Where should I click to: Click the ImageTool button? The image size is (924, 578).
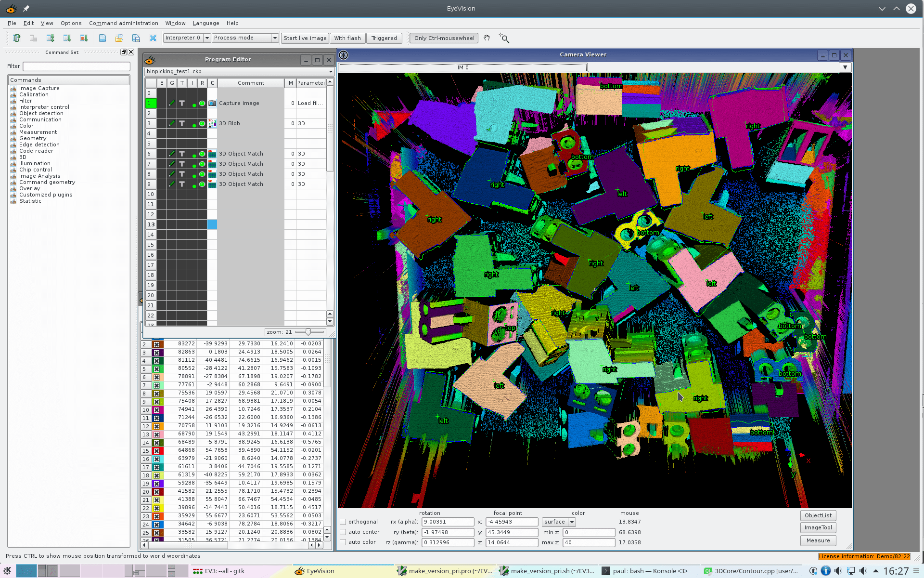(x=818, y=527)
